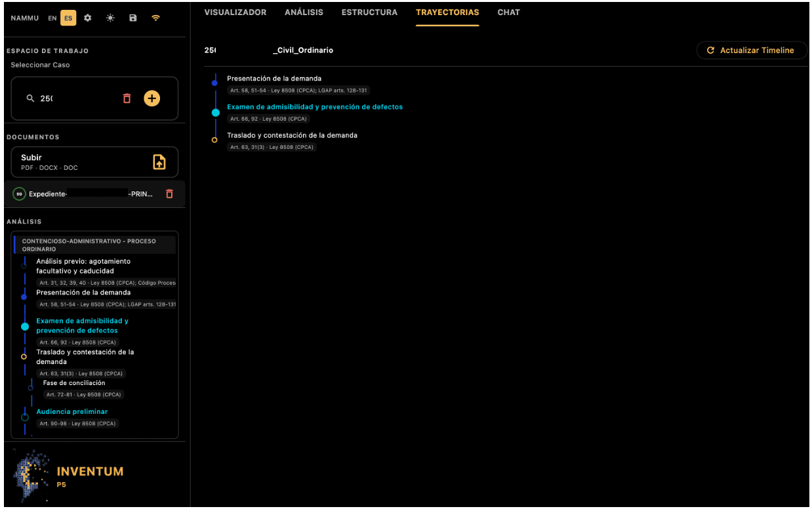Screen dimensions: 812x511
Task: Open the ANÁLISIS tab
Action: pyautogui.click(x=304, y=12)
